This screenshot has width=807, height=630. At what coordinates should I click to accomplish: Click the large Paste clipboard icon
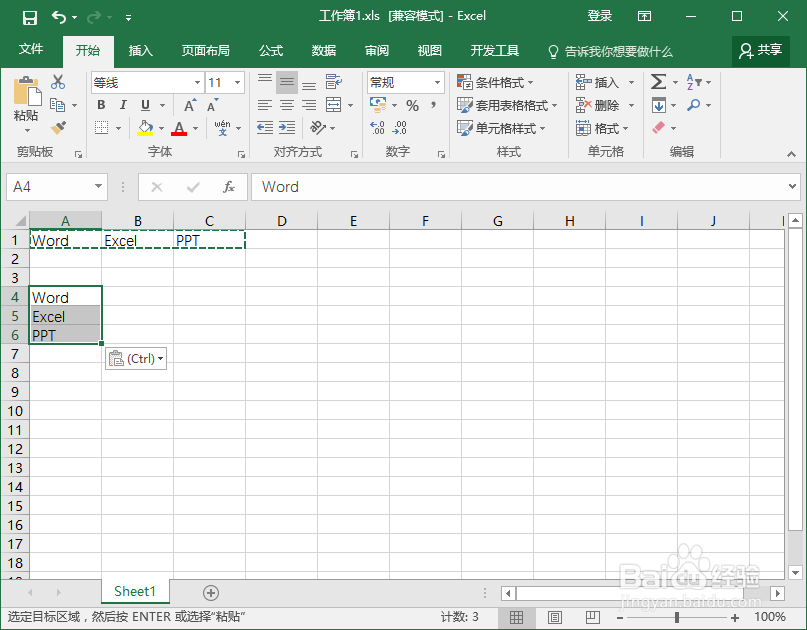click(x=27, y=92)
